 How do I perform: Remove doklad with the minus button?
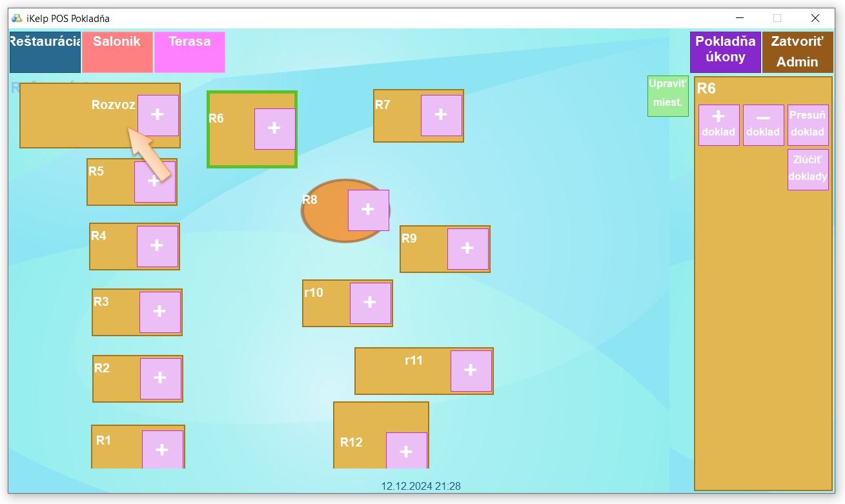763,125
